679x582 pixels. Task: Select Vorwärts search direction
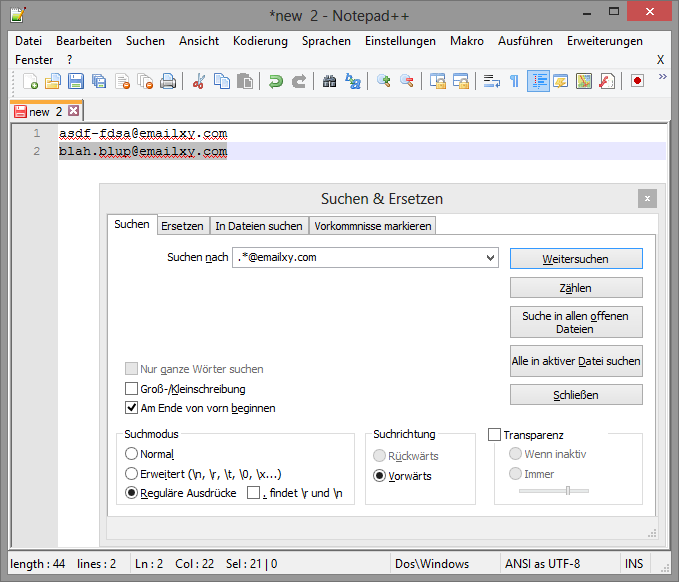[379, 476]
